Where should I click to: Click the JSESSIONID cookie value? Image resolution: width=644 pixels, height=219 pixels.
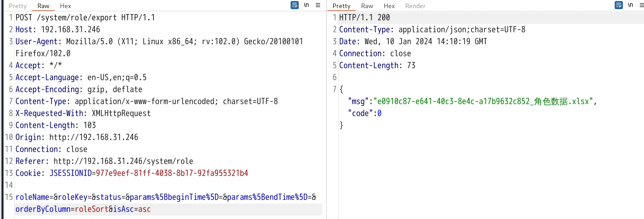click(172, 173)
